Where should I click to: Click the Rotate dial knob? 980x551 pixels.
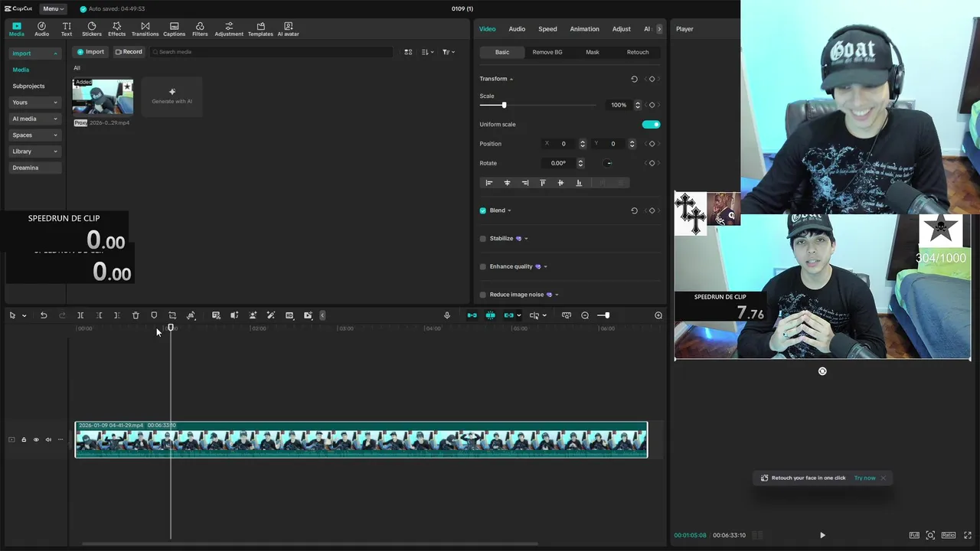point(608,163)
